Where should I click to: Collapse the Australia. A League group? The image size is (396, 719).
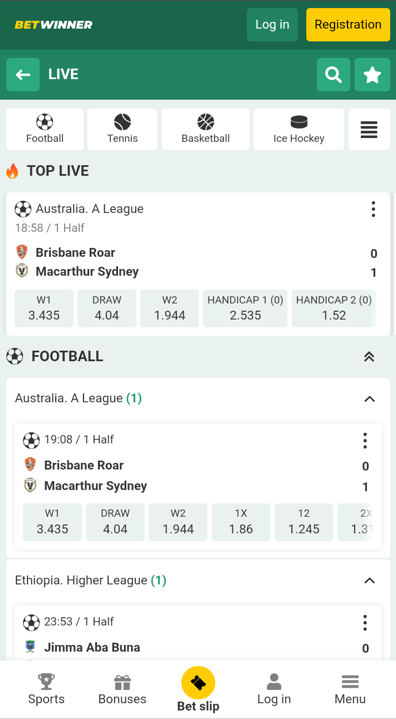click(369, 399)
